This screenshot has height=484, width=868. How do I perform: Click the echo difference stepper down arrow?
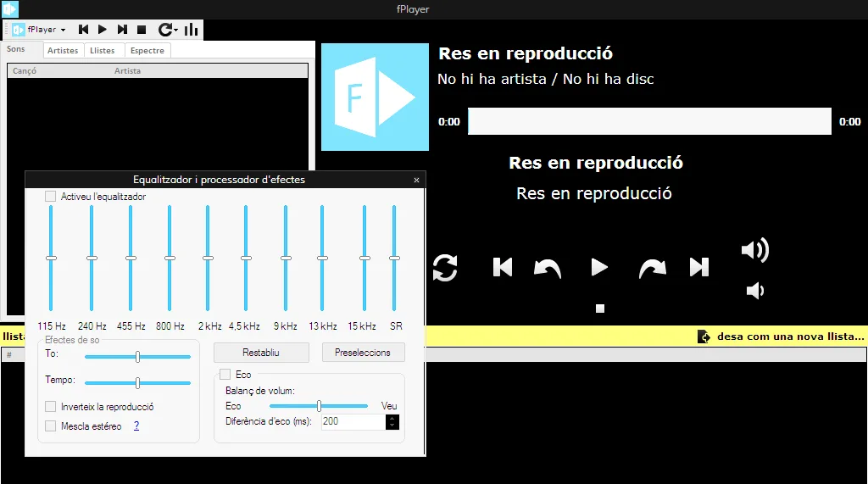(392, 426)
